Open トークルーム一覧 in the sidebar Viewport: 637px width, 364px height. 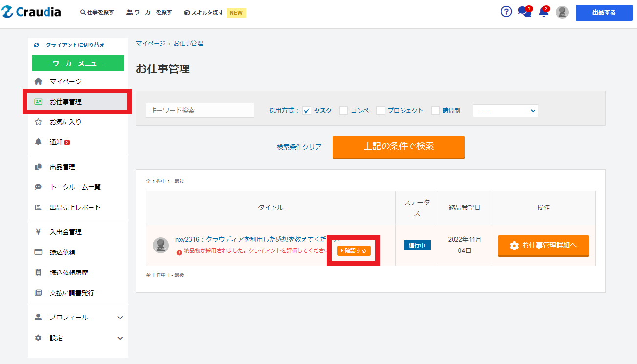tap(75, 187)
